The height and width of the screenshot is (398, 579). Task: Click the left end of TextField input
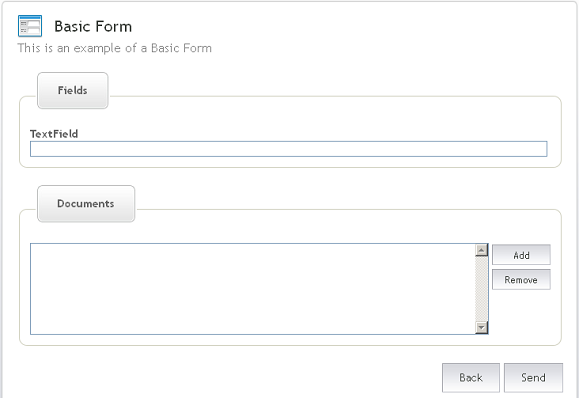[x=37, y=149]
